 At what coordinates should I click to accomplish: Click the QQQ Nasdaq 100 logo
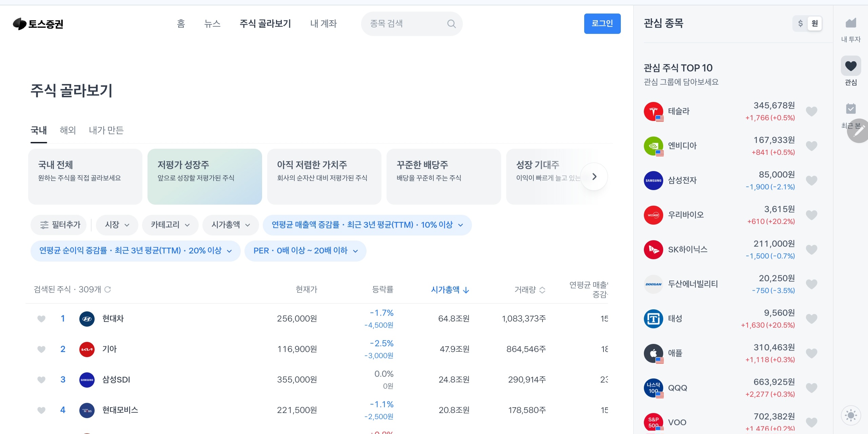(653, 388)
